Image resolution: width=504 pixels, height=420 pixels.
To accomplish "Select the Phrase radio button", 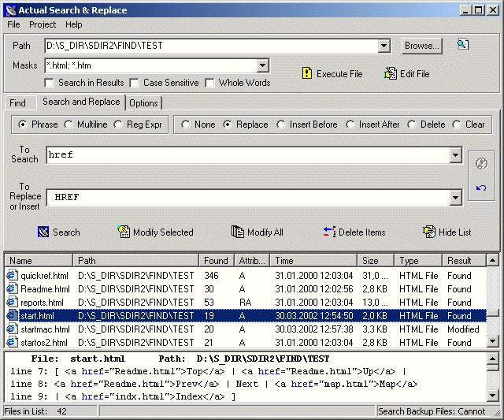I will click(x=23, y=125).
